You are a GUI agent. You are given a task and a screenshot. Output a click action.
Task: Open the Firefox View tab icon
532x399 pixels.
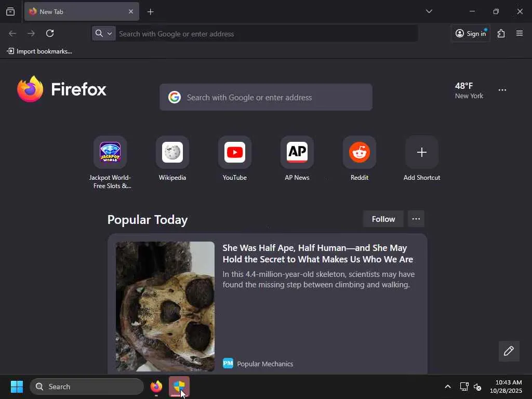tap(10, 11)
